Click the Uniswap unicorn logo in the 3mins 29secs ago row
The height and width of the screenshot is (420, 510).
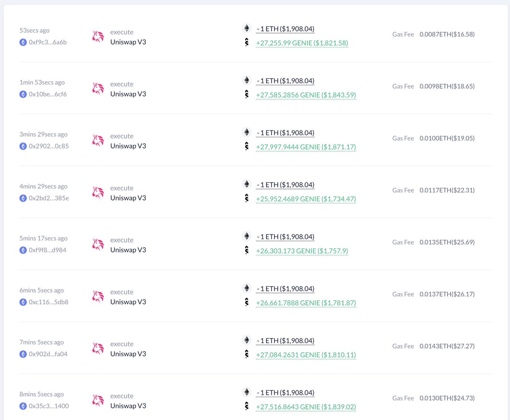coord(98,141)
